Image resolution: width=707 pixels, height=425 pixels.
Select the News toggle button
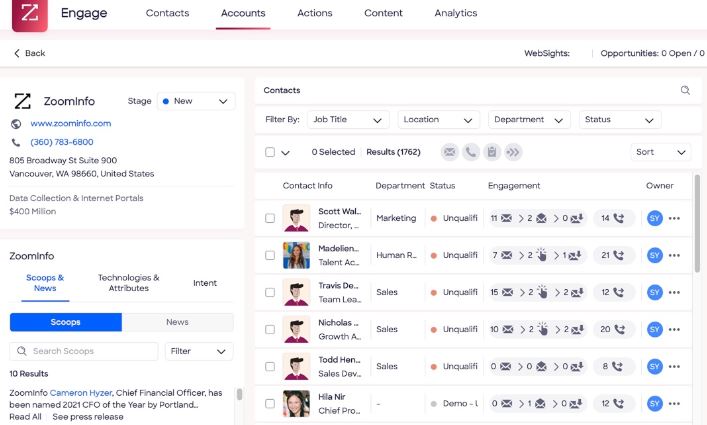coord(178,322)
